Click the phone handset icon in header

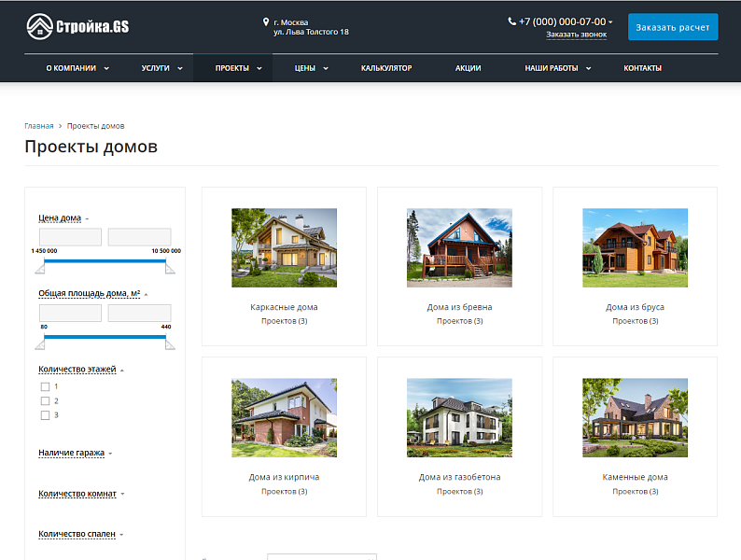pos(512,21)
